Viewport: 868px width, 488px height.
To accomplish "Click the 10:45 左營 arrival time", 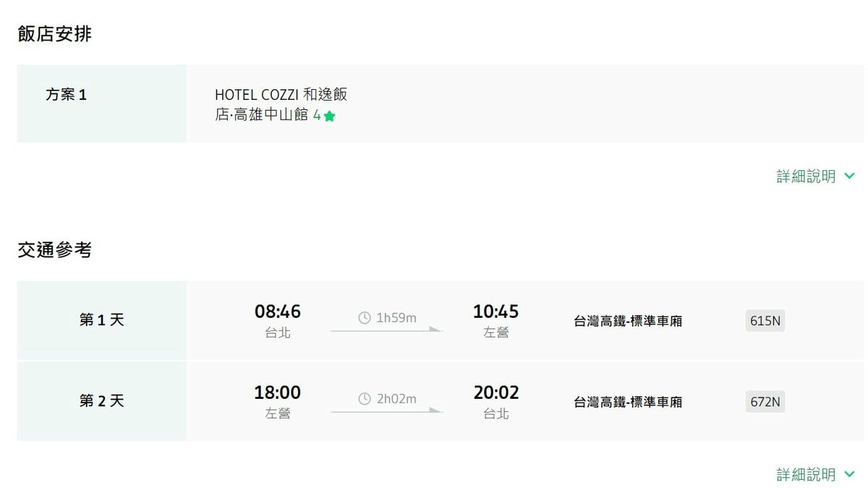I will (495, 321).
